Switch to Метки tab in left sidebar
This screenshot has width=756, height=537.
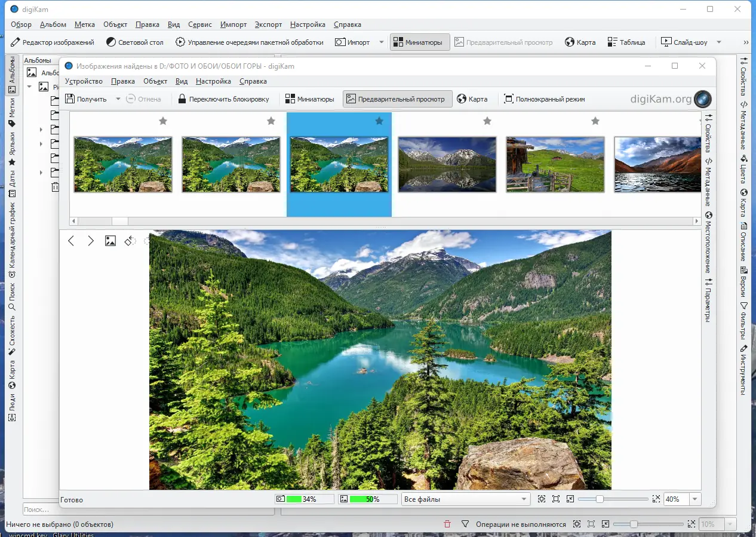tap(11, 113)
